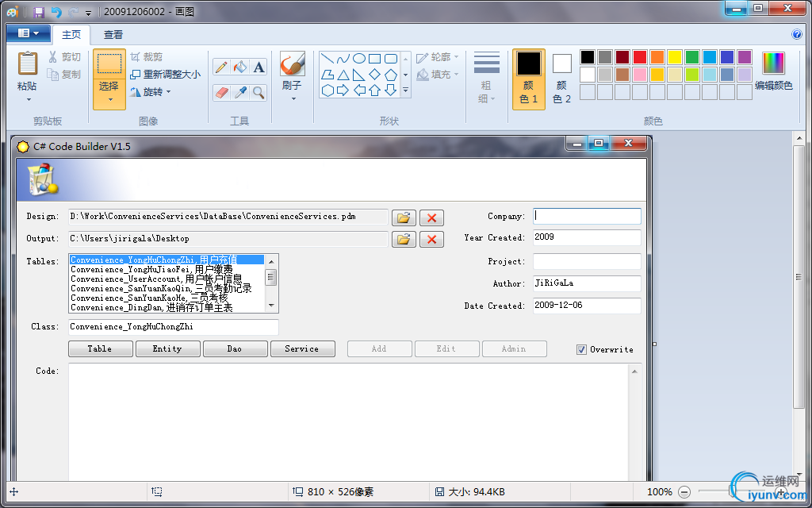
Task: Click the Copy button
Action: [x=64, y=75]
